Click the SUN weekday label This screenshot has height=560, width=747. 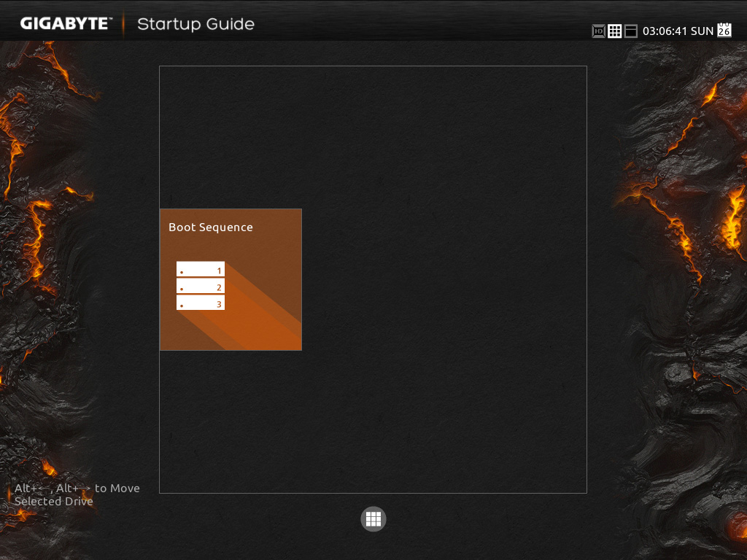(x=701, y=31)
